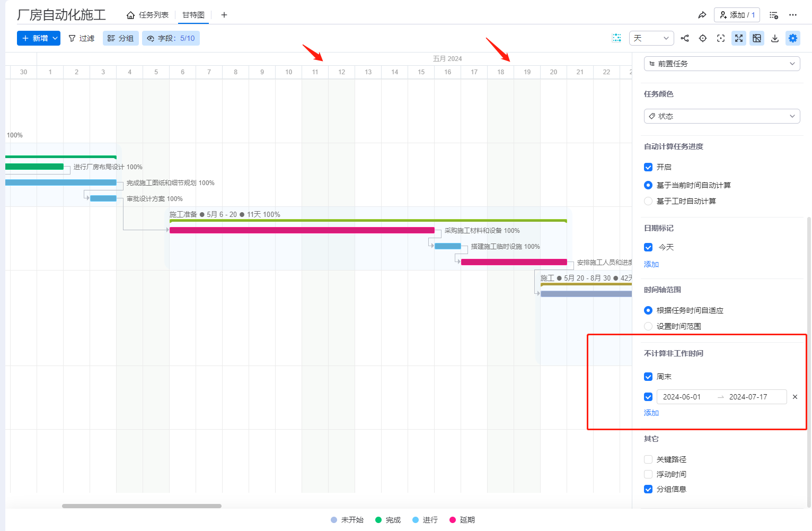Click the day 15 column header
Screen dimensions: 812x531
[421, 72]
